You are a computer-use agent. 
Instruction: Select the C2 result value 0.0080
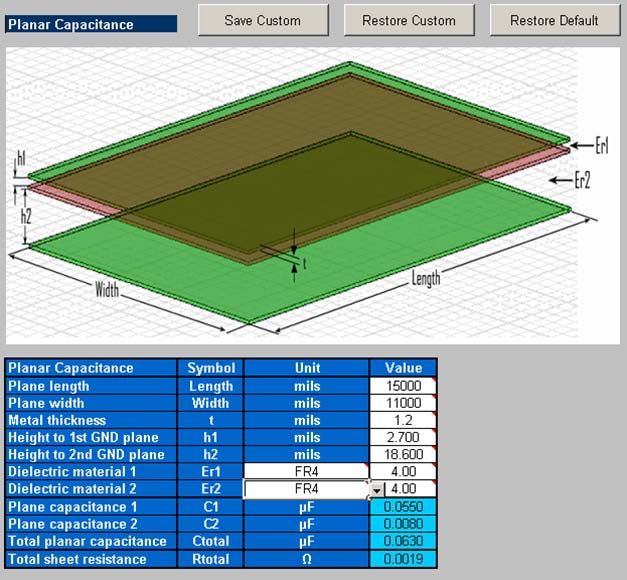403,524
